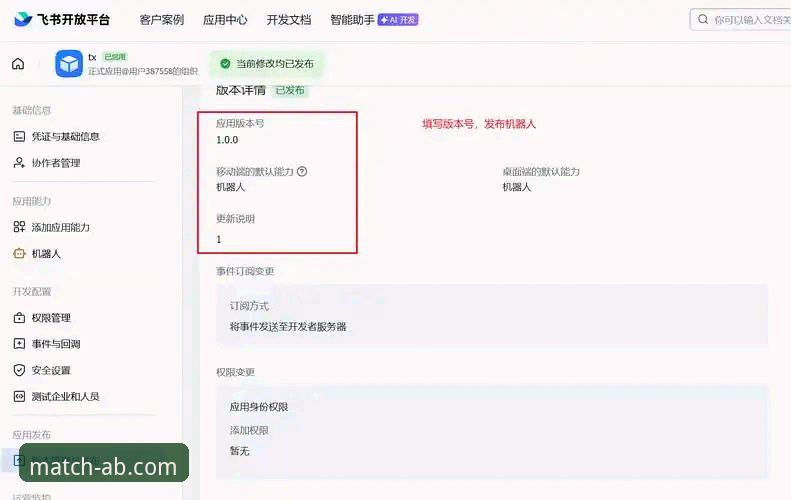Screen dimensions: 791x500
Task: Open 智能助手 in top navigation
Action: pyautogui.click(x=352, y=20)
